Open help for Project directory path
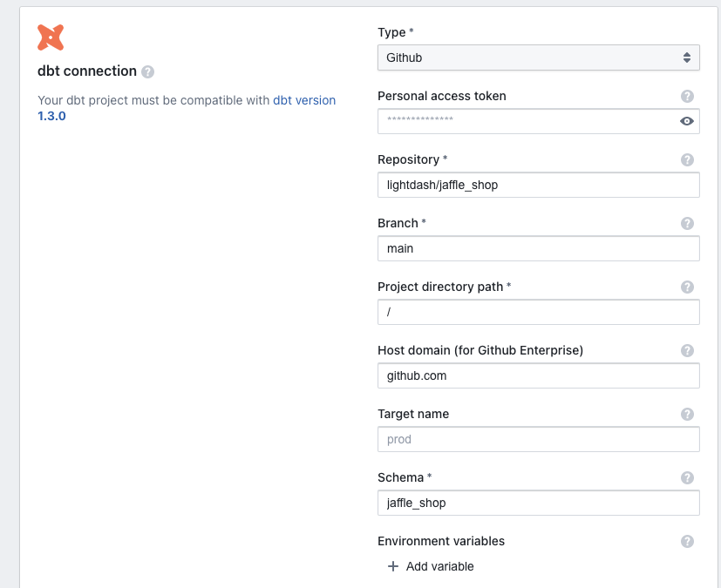Screen dimensions: 721x588 click(x=687, y=287)
